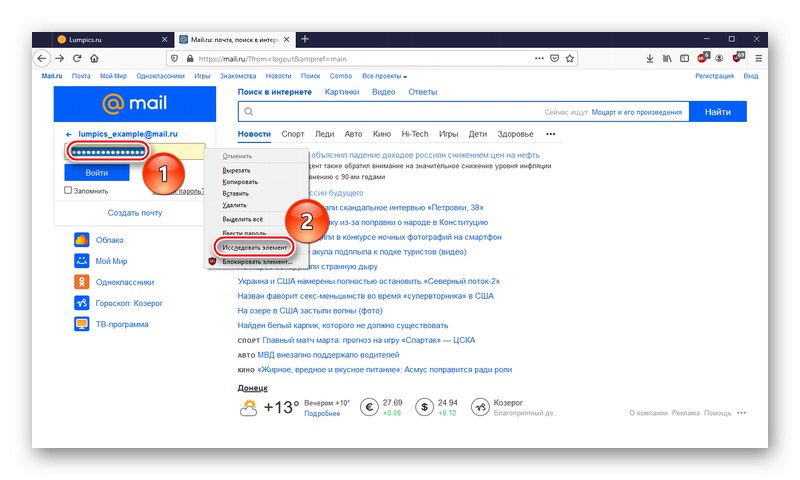Toggle the sidebar view icon
800x480 pixels.
click(x=684, y=59)
